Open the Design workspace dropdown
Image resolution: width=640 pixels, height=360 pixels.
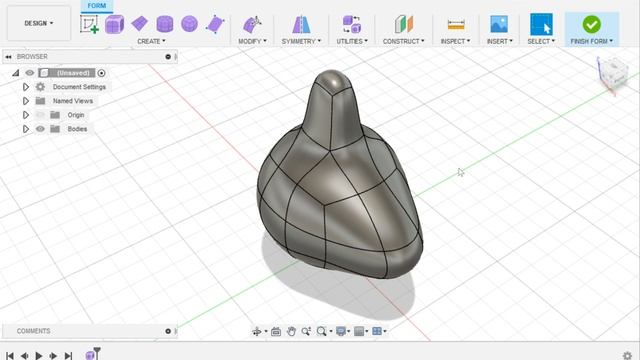click(38, 23)
